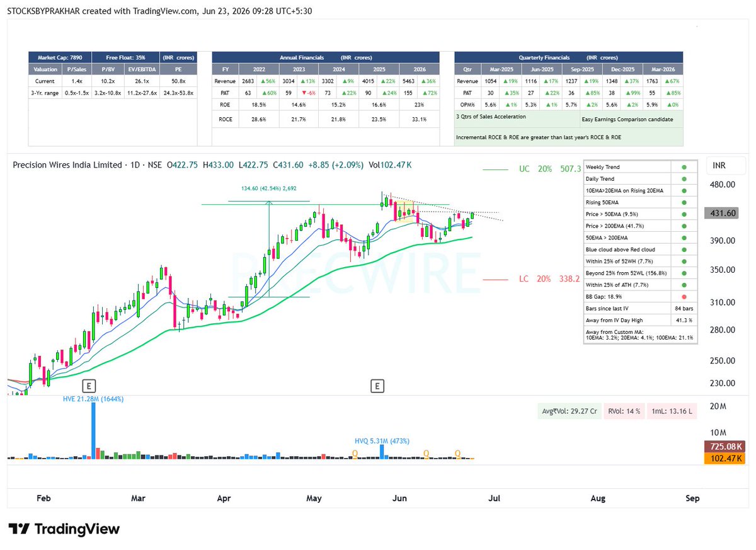Click the +8.85 (+2.09%) change in chart header
This screenshot has width=756, height=550.
coord(336,165)
